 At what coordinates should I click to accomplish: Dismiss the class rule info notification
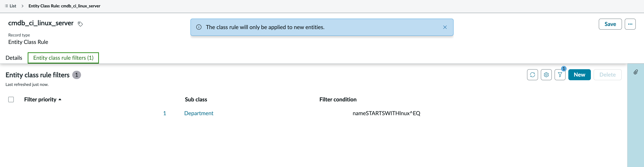point(445,27)
